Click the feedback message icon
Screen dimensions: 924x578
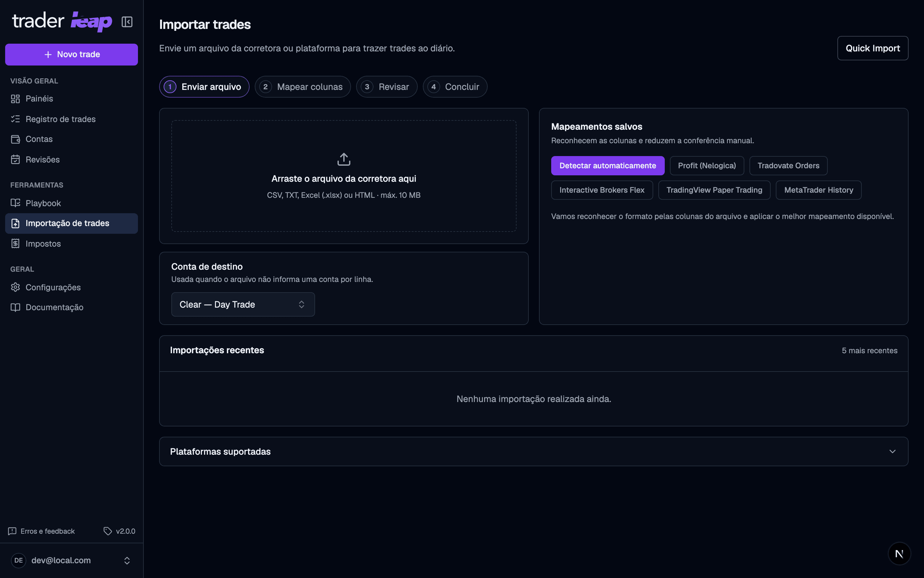pos(12,531)
